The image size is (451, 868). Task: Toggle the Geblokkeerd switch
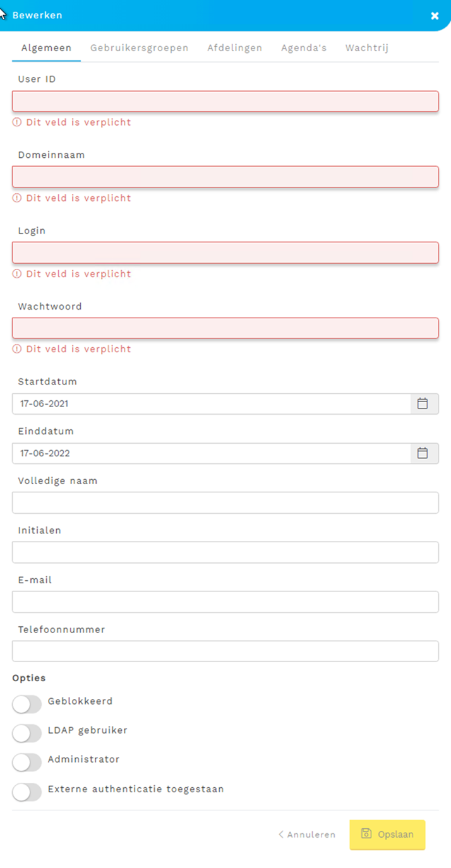click(27, 704)
